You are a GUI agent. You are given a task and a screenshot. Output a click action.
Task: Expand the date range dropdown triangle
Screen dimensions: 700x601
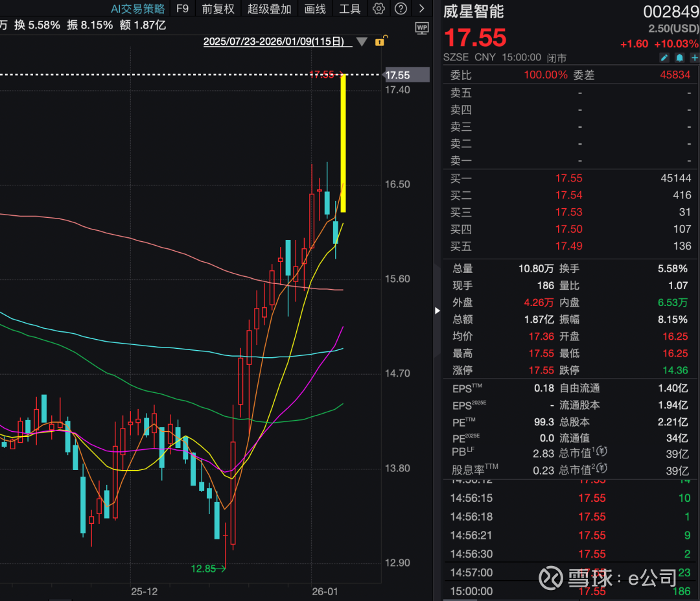362,42
